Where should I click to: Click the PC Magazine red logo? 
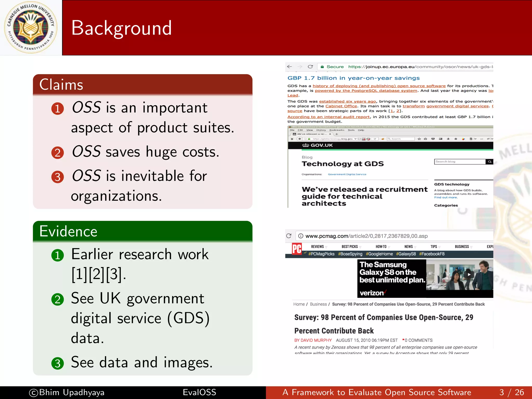pyautogui.click(x=297, y=249)
